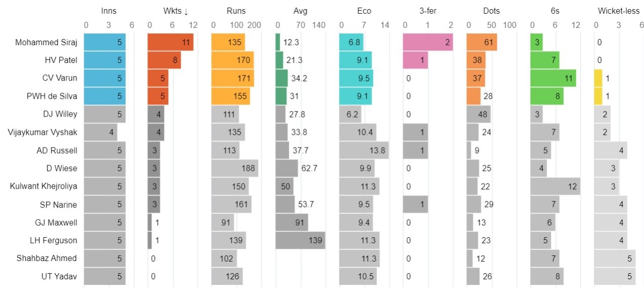Click the 6s column header

(x=555, y=12)
